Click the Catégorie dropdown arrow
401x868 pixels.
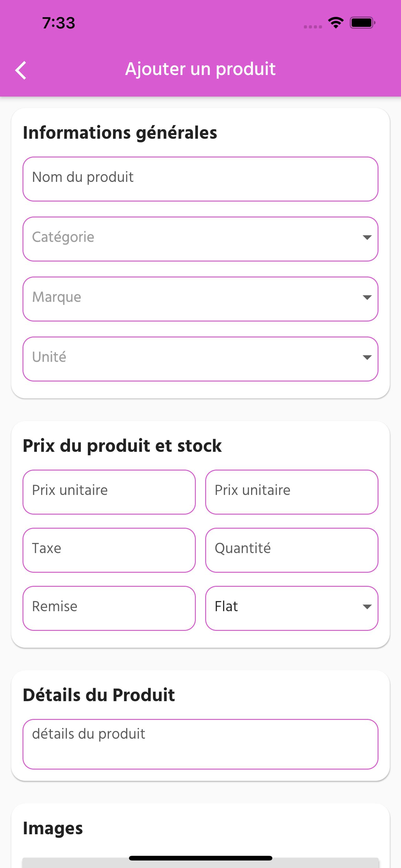point(367,237)
